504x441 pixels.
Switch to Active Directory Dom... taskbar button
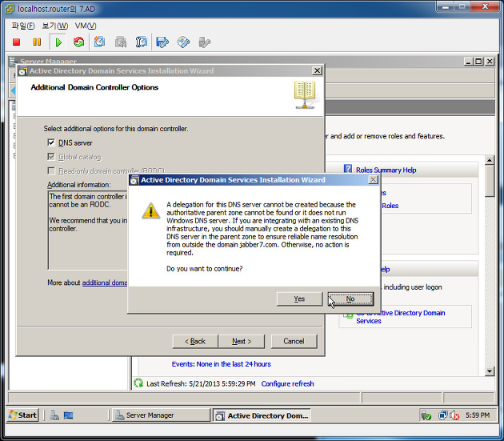click(x=262, y=415)
